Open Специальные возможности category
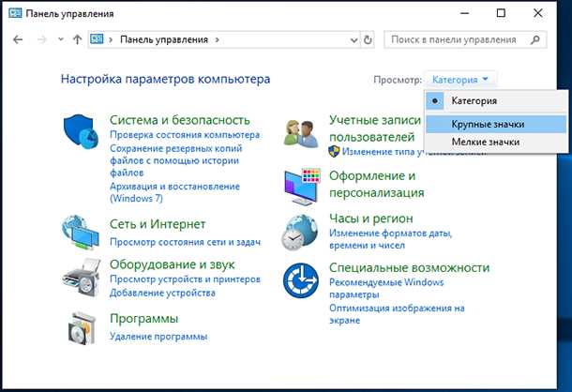Viewport: 572px width, 392px height. point(409,267)
